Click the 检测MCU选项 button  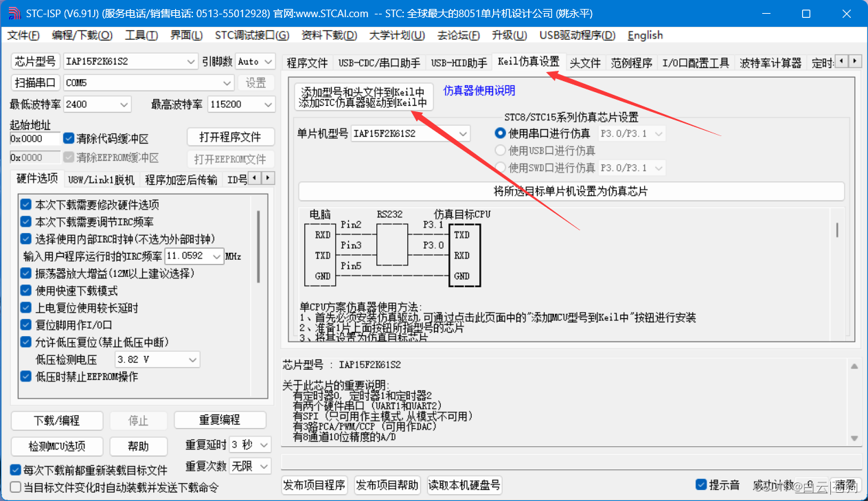click(56, 446)
